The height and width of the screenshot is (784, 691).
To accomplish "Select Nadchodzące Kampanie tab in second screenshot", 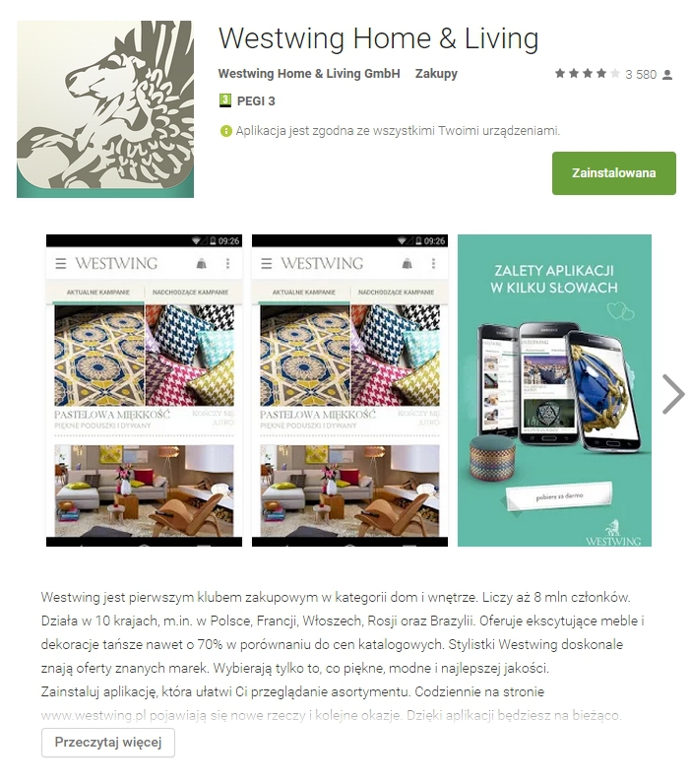I will point(397,292).
